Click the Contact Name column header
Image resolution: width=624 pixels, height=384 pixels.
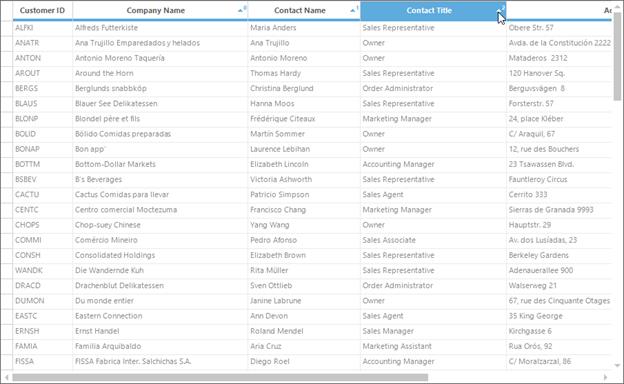coord(304,11)
